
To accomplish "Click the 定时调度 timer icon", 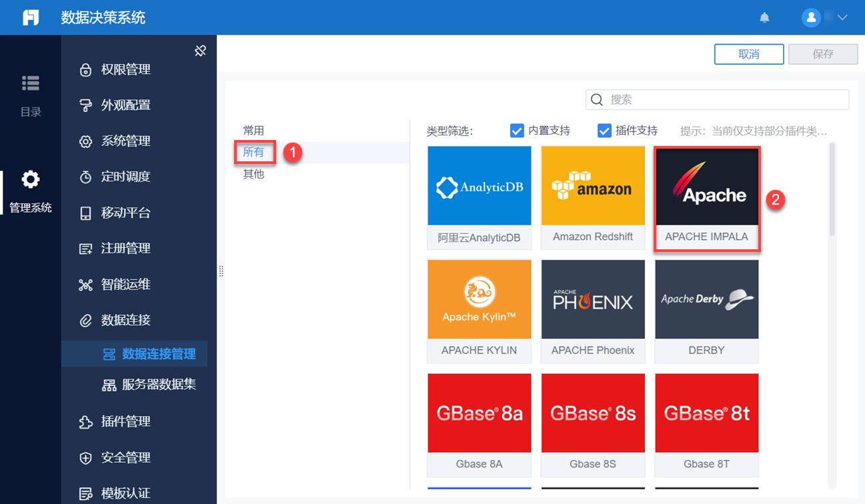I will point(85,177).
